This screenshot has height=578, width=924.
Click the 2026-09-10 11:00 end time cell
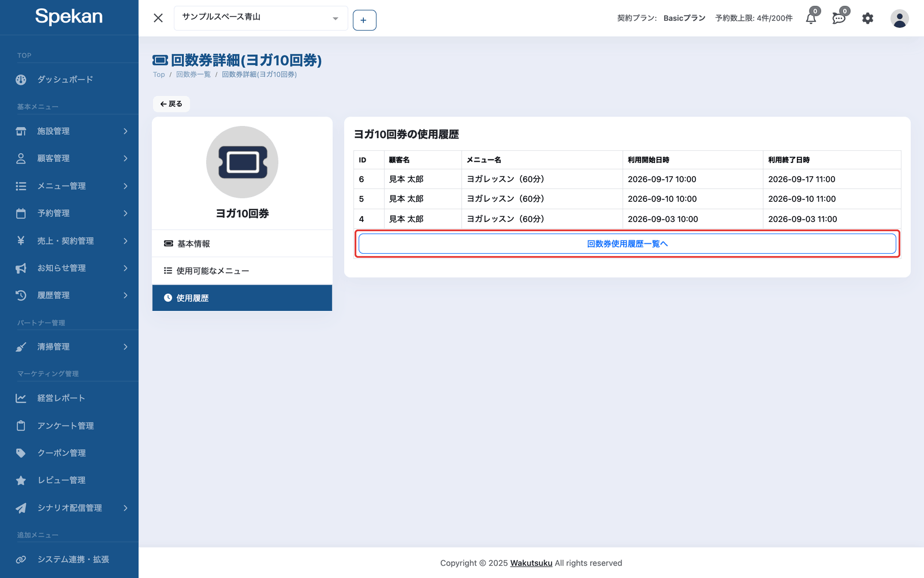pyautogui.click(x=832, y=199)
